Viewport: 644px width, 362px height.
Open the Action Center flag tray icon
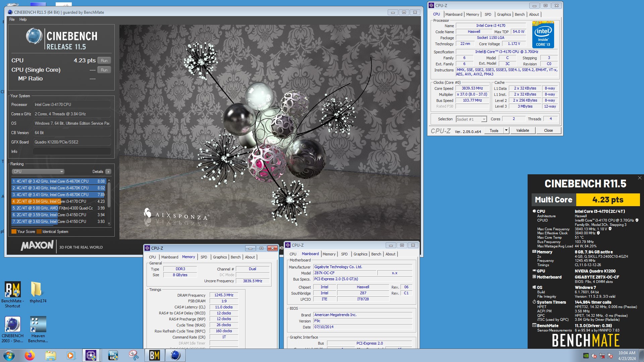click(x=610, y=356)
